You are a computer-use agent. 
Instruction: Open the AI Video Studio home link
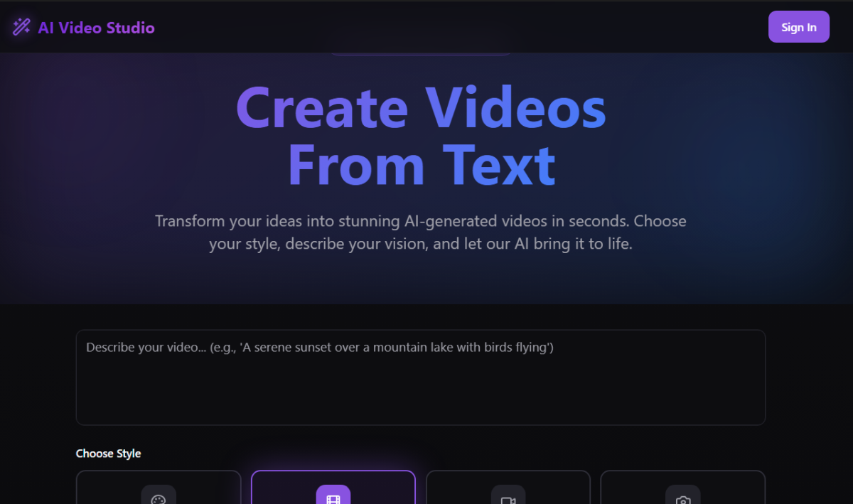tap(96, 28)
